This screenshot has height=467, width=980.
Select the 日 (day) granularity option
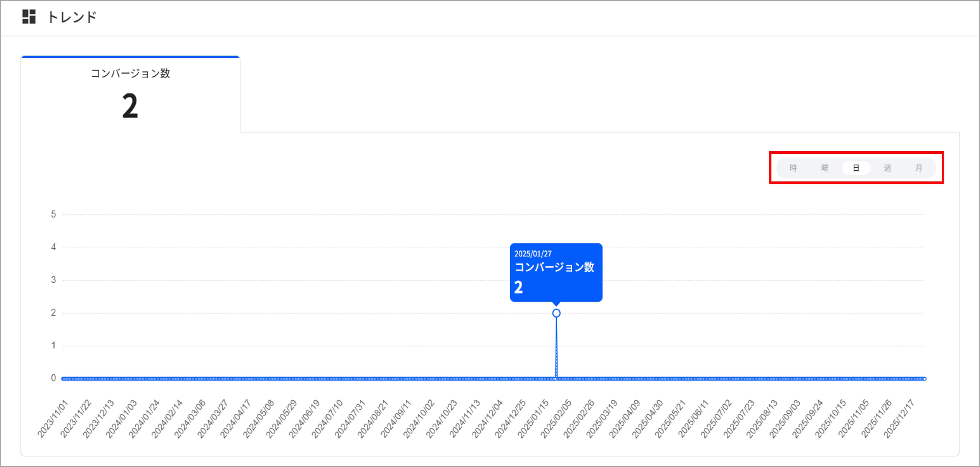pyautogui.click(x=856, y=168)
